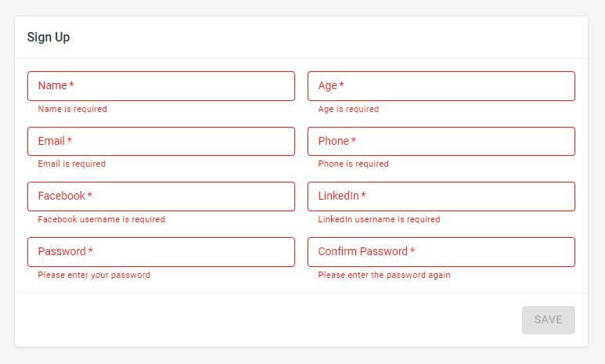Focus the Age input field
This screenshot has width=605, height=364.
[441, 86]
